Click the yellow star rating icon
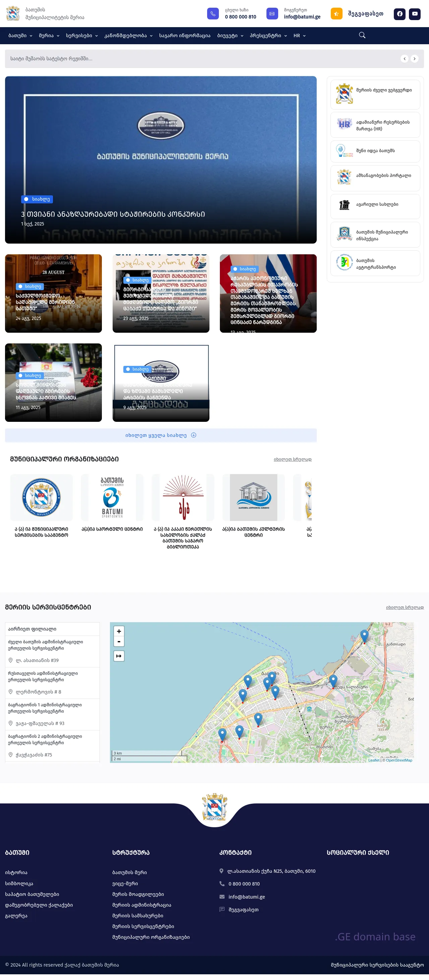This screenshot has height=980, width=429. click(x=336, y=14)
